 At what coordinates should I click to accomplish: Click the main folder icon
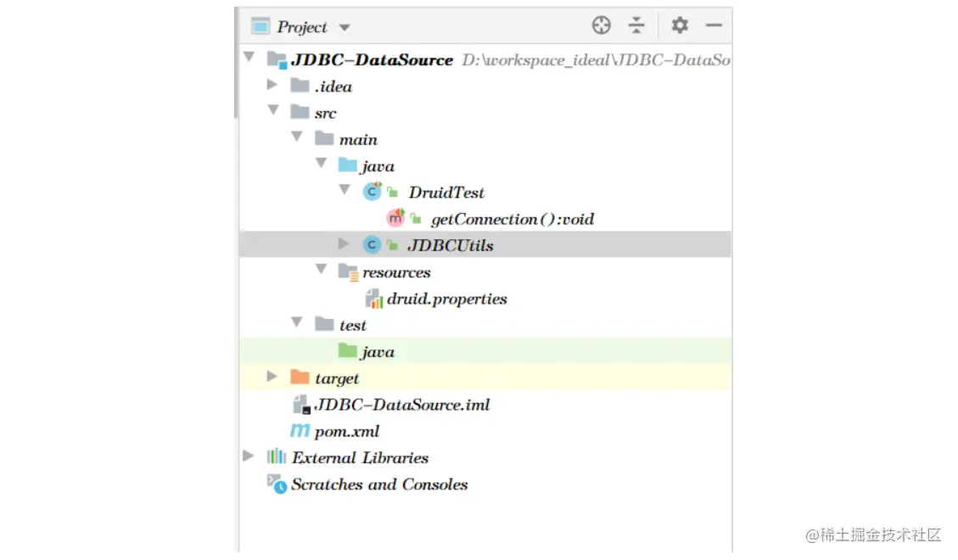pyautogui.click(x=324, y=138)
